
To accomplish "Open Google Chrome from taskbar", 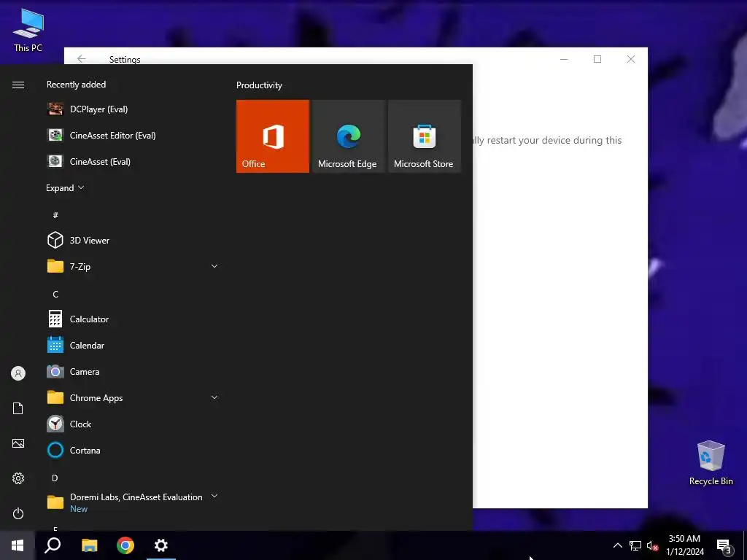I will 125,545.
